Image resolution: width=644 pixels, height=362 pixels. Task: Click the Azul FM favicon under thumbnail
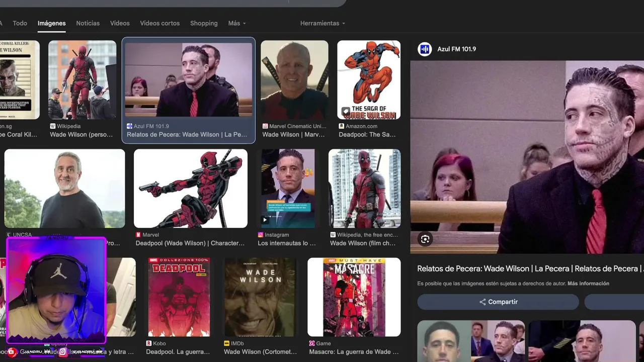[x=129, y=126]
